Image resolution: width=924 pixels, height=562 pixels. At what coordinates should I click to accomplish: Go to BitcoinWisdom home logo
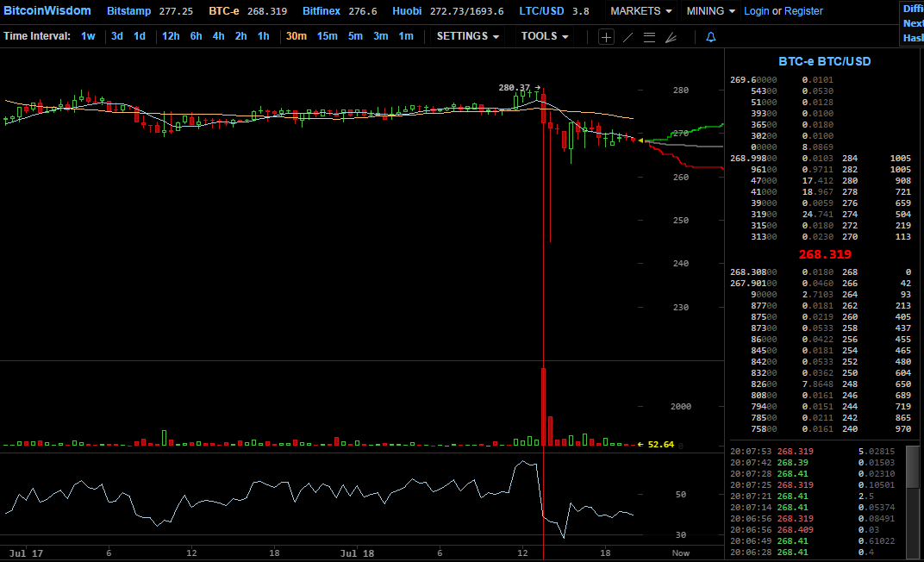pos(47,10)
